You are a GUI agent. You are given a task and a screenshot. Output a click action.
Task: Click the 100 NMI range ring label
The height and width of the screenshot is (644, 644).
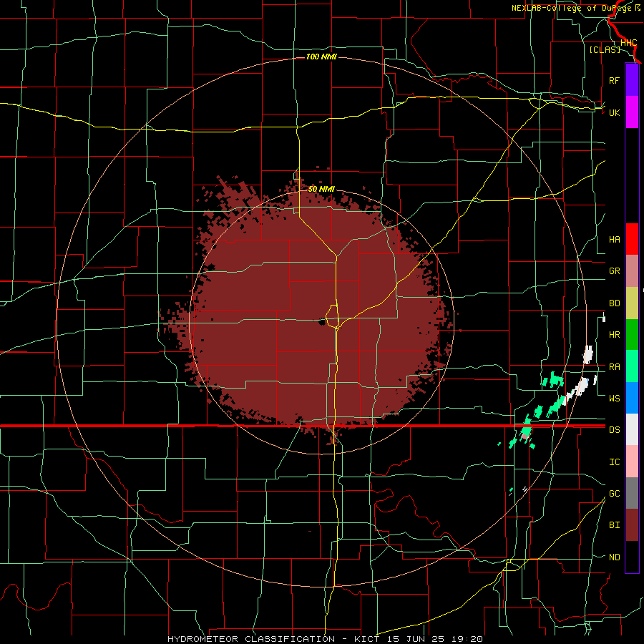tap(321, 57)
